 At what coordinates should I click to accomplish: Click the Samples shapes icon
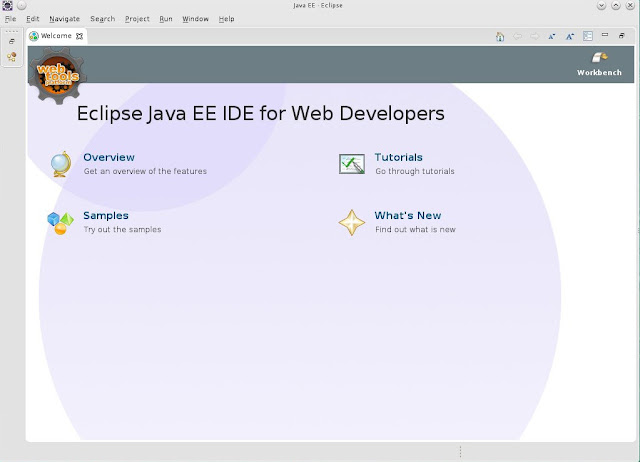[60, 222]
